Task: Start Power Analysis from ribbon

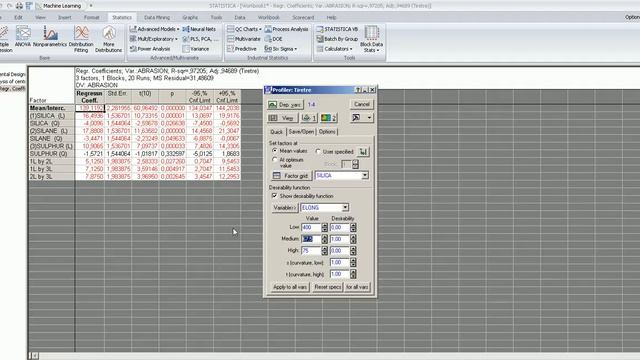Action: click(149, 49)
